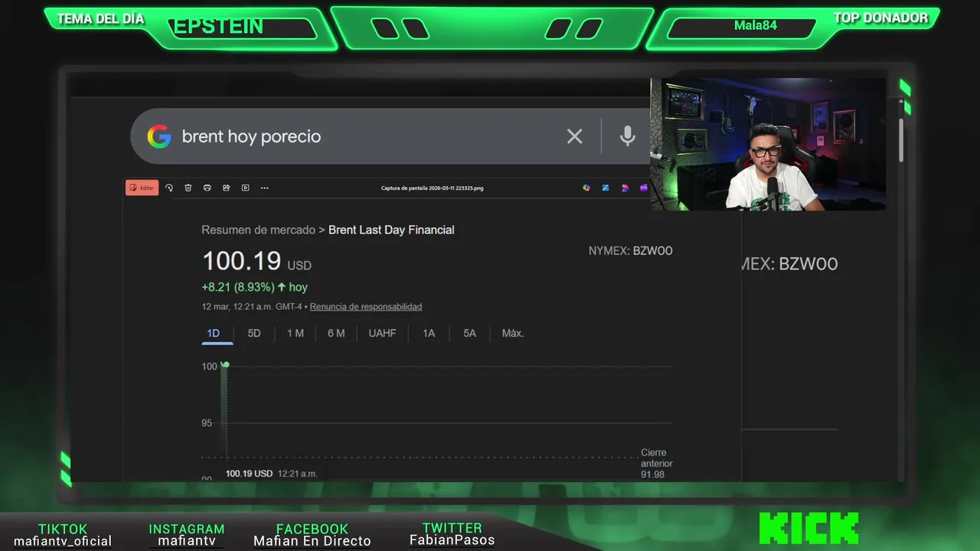This screenshot has width=980, height=551.
Task: Click the Clipchamp purple-orange icon
Action: pos(625,187)
